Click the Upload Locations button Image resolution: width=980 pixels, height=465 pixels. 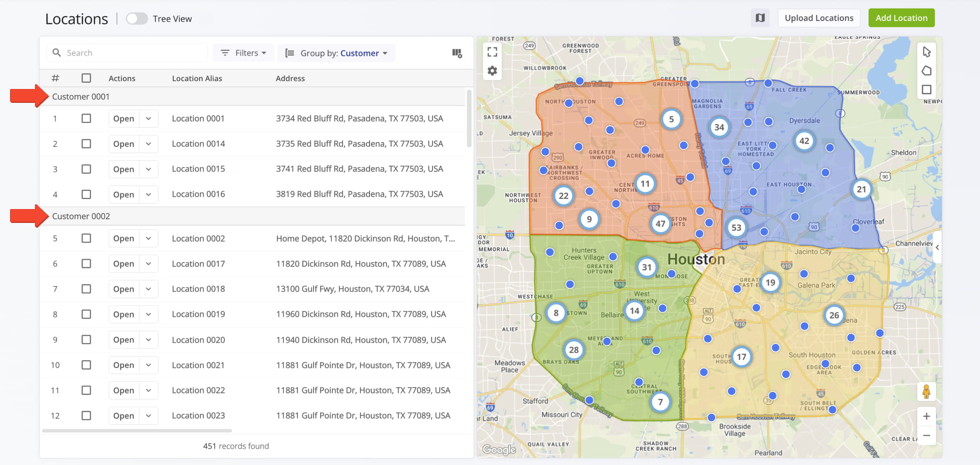point(819,18)
